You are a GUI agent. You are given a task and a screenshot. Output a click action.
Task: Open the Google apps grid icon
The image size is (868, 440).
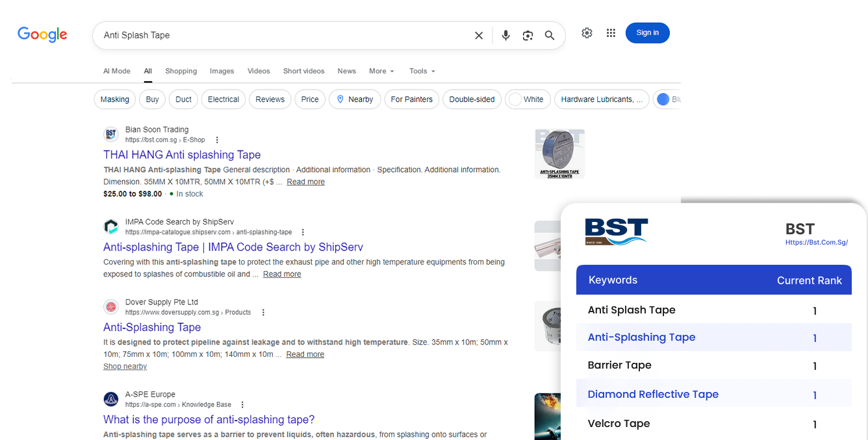point(611,33)
